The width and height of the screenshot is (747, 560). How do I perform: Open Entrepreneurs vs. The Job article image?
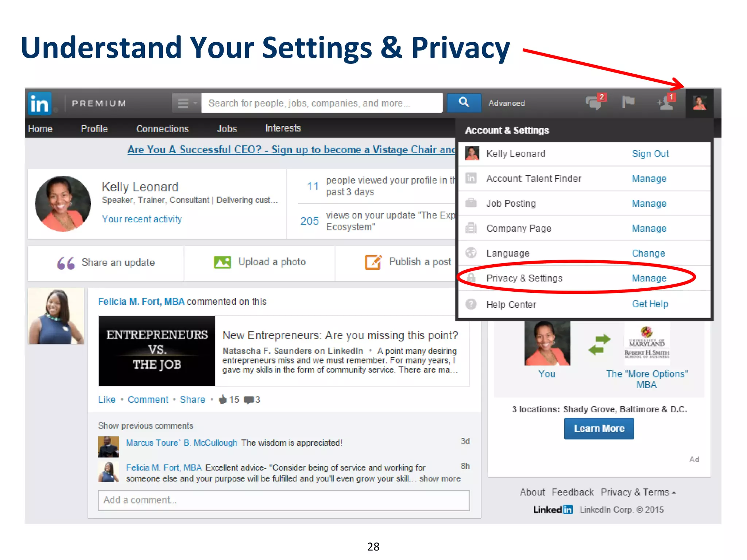click(x=157, y=351)
